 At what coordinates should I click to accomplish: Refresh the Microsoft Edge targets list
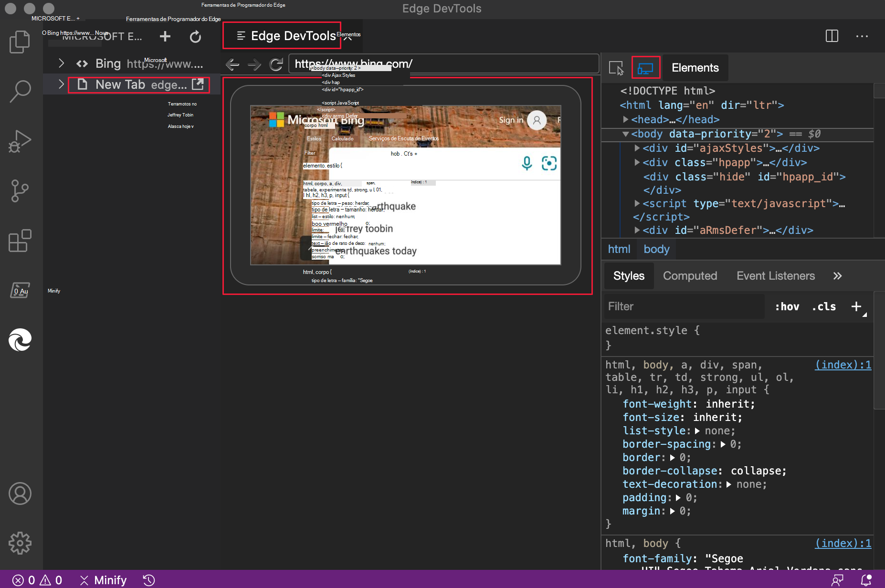tap(195, 36)
